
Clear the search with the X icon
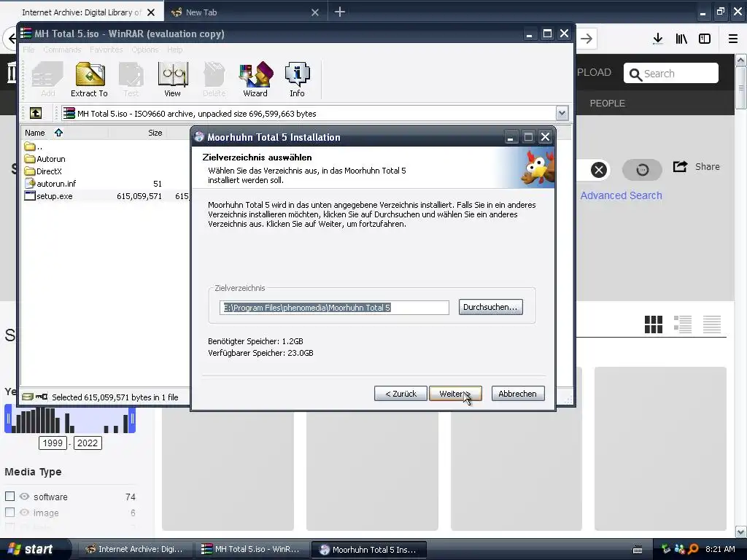599,170
